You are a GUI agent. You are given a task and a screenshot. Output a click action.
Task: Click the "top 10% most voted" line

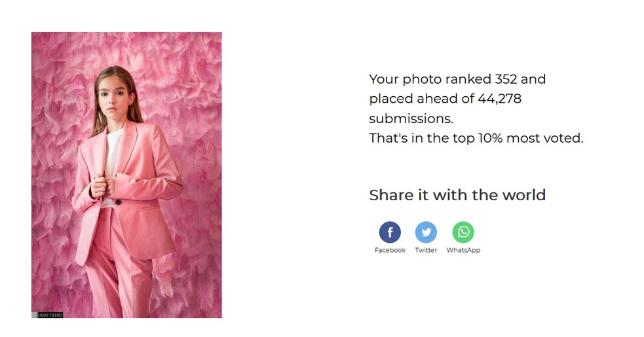476,138
